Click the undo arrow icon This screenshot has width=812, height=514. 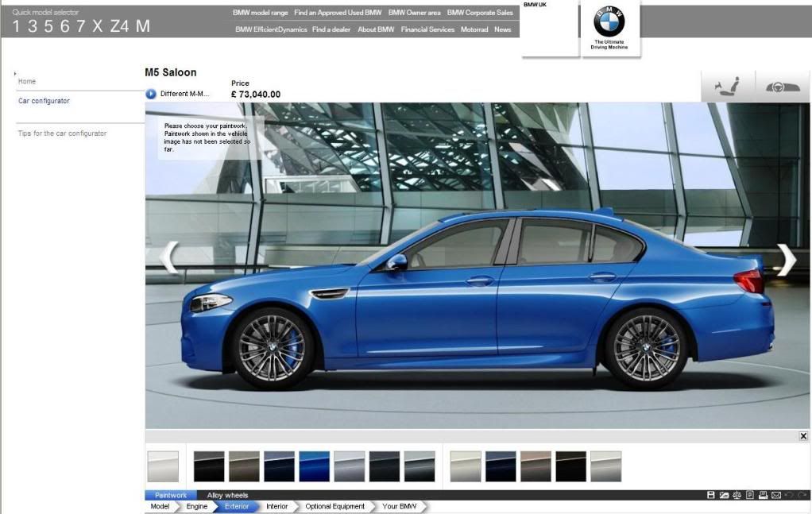pyautogui.click(x=789, y=496)
